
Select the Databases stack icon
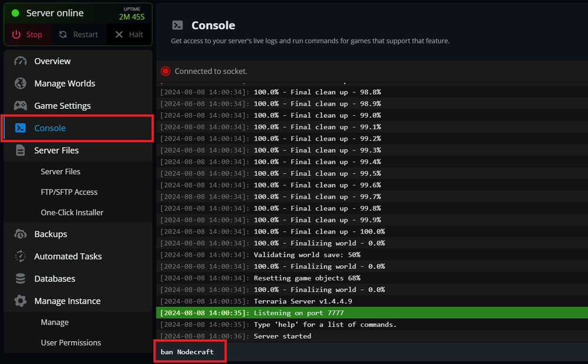[x=20, y=278]
